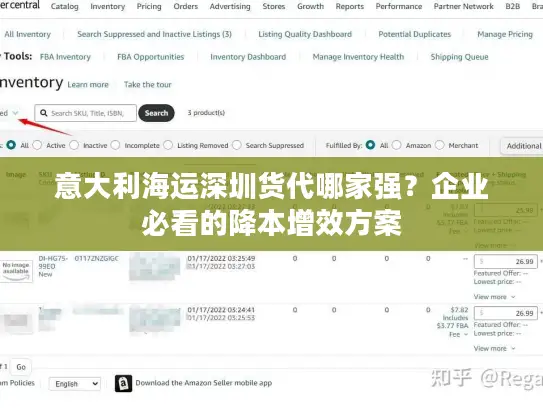
Task: Select the All status radio button
Action: [11, 145]
